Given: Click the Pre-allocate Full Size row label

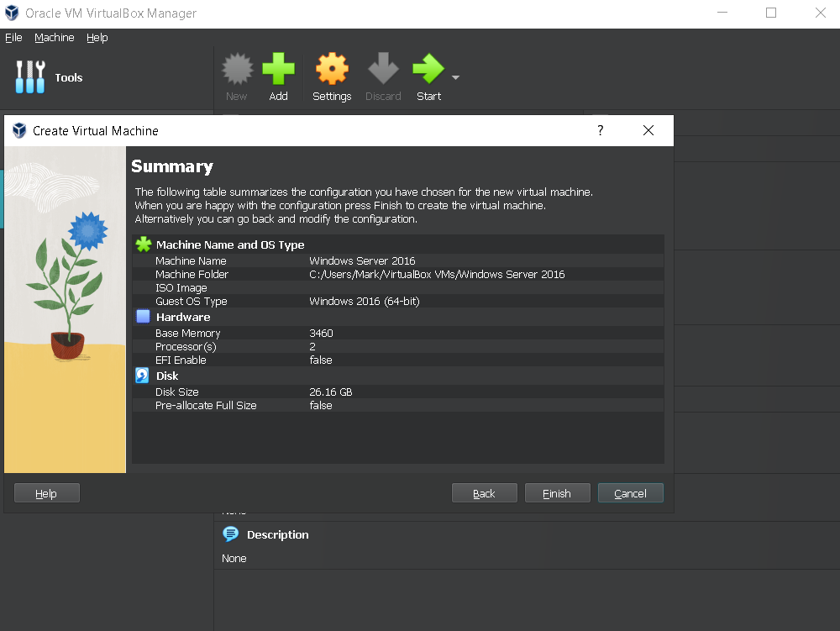Looking at the screenshot, I should coord(206,406).
